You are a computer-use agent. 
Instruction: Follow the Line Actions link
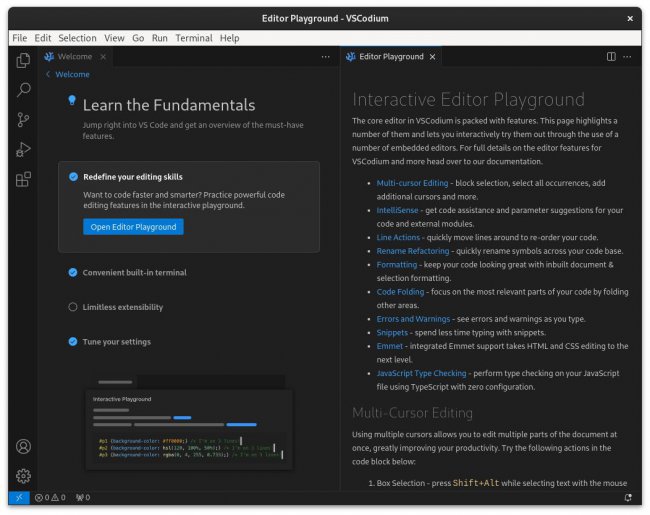[398, 237]
